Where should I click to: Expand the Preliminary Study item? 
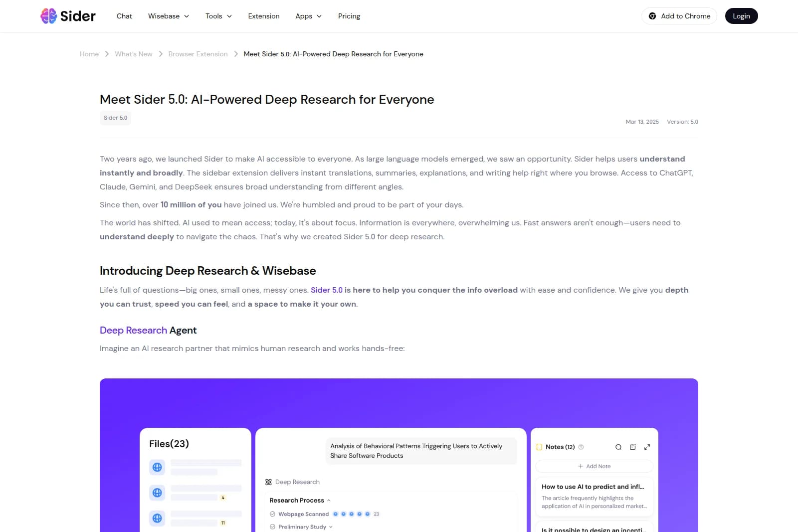[330, 527]
